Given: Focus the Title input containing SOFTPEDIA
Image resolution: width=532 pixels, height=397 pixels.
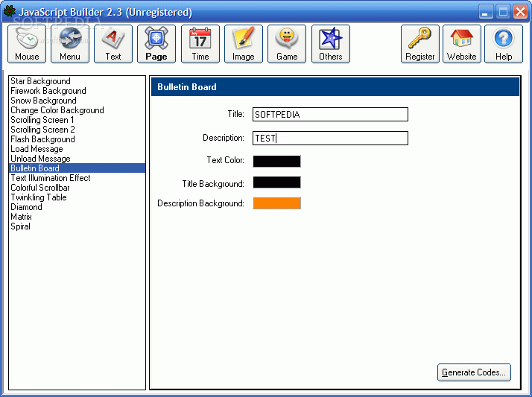Looking at the screenshot, I should click(x=330, y=114).
